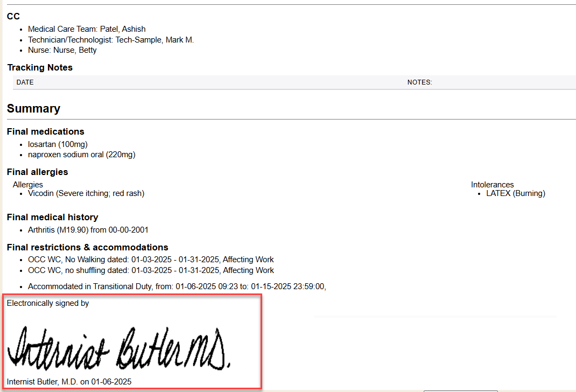Click the Electronically signed by label
The image size is (576, 392).
48,303
